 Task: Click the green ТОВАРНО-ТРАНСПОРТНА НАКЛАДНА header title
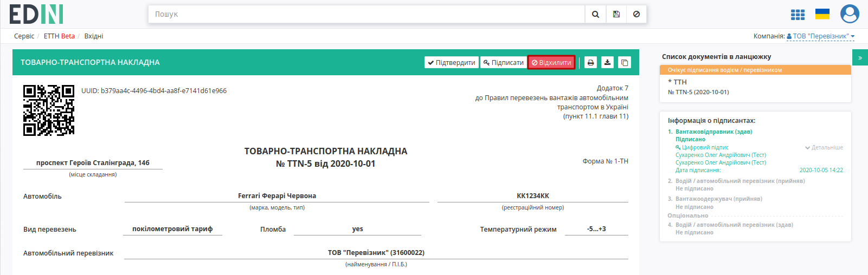click(x=90, y=62)
